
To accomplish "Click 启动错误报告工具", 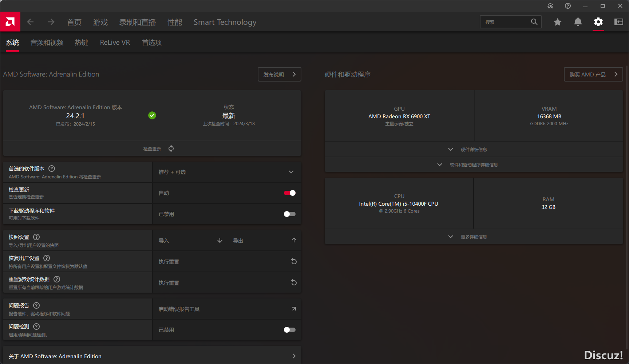I will coord(179,309).
